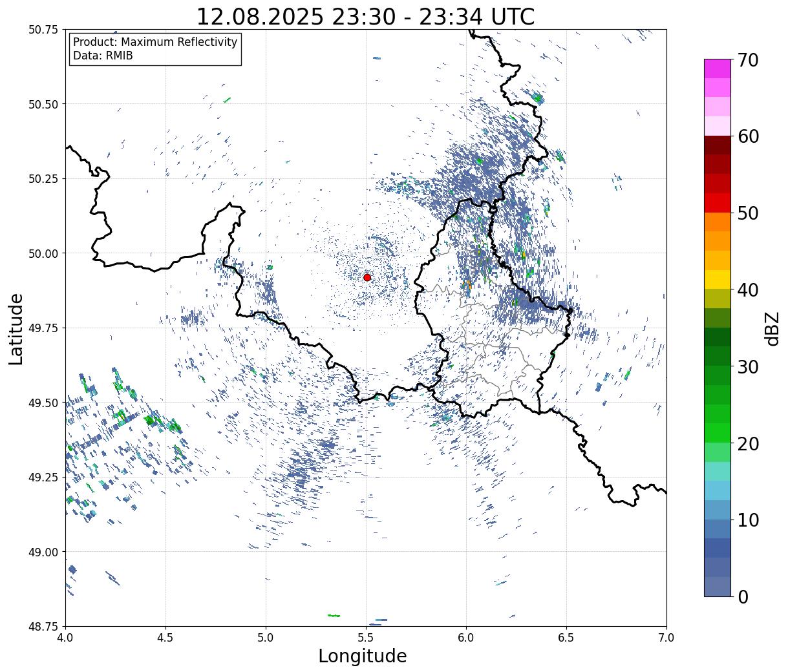Click the colorbar tick label 10
788x672 pixels.
[x=748, y=520]
